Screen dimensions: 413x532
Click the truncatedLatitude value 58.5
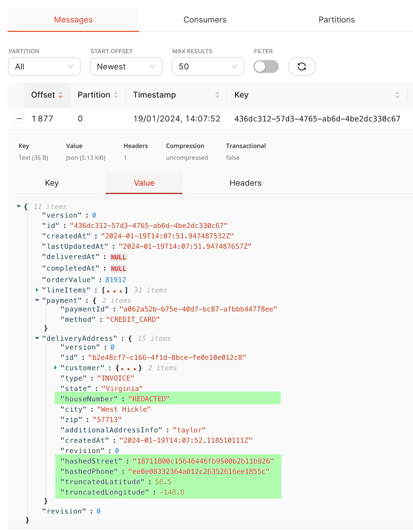pos(163,482)
